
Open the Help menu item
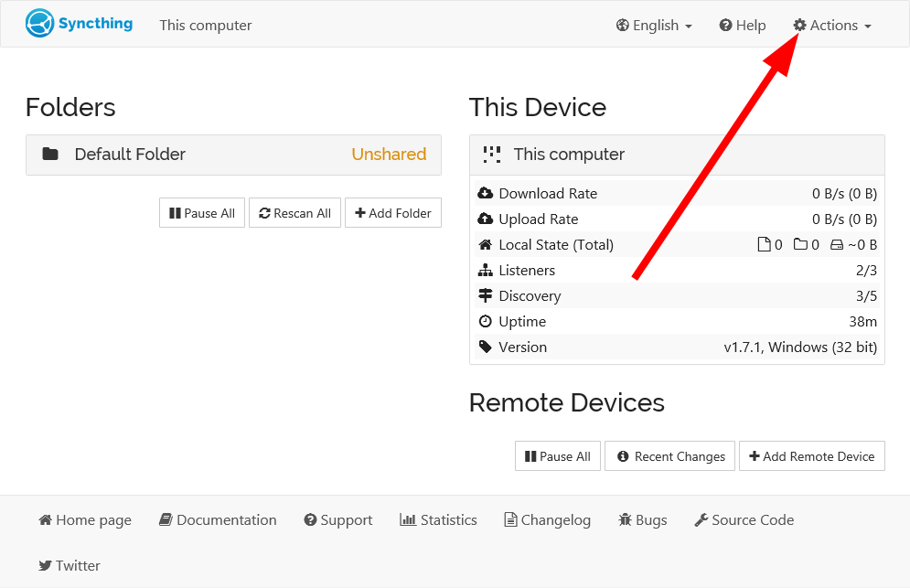(x=743, y=26)
